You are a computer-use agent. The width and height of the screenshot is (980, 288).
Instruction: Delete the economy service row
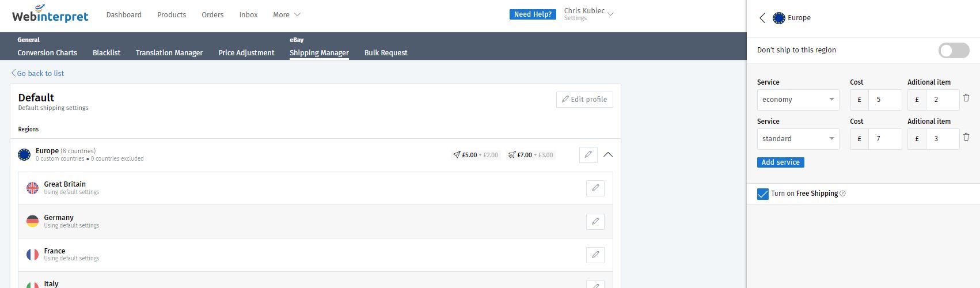tap(966, 98)
